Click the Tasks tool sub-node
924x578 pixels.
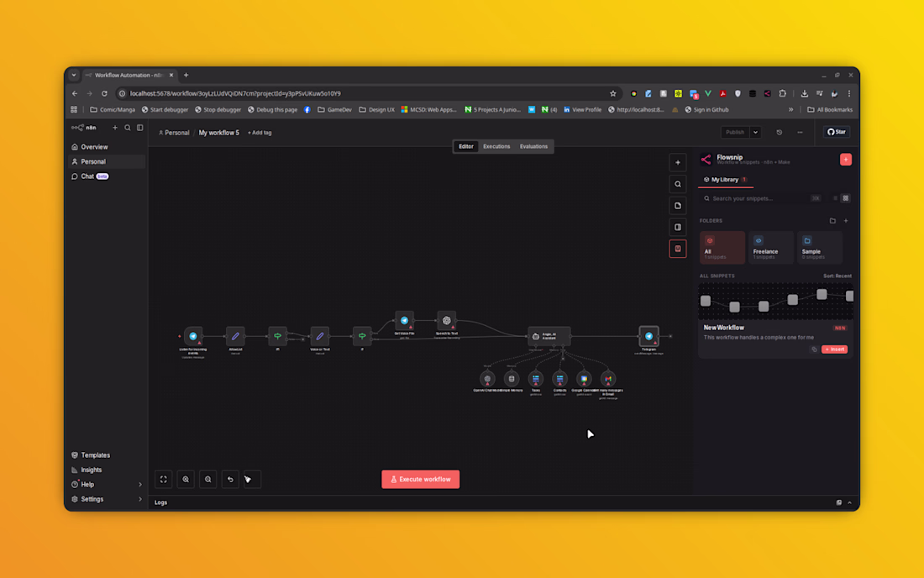click(536, 379)
